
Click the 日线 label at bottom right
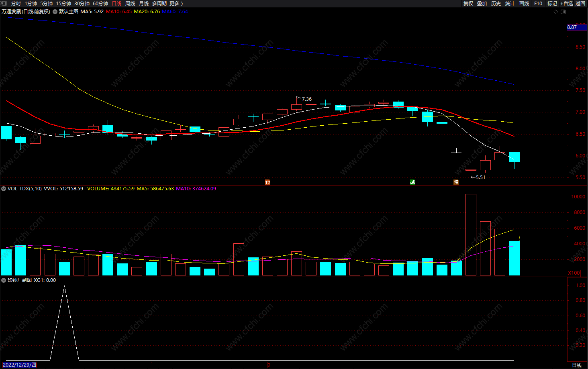pyautogui.click(x=577, y=365)
